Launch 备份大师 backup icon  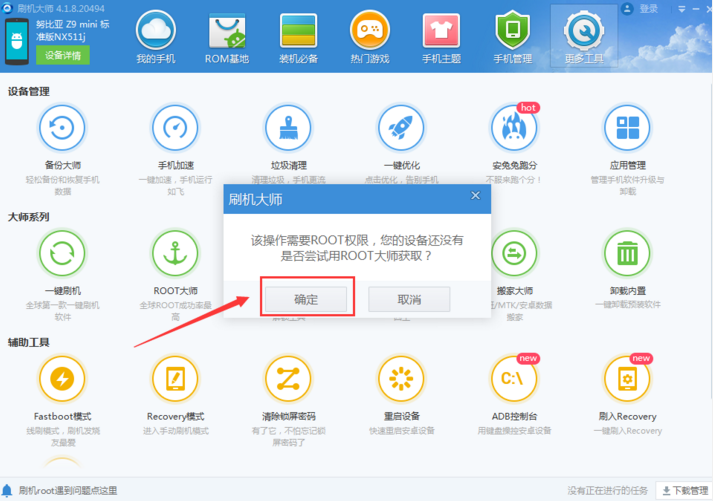[x=62, y=128]
